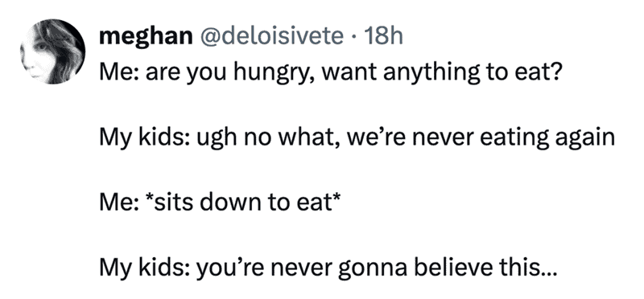This screenshot has width=644, height=299.
Task: Click 'My kids:' label in second line
Action: 144,138
